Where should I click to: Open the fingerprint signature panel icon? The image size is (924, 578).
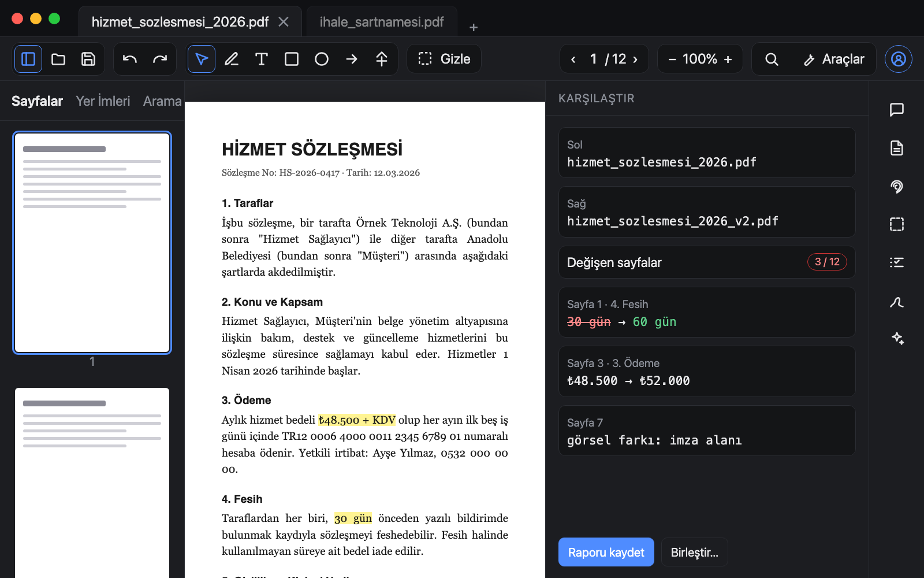click(897, 186)
